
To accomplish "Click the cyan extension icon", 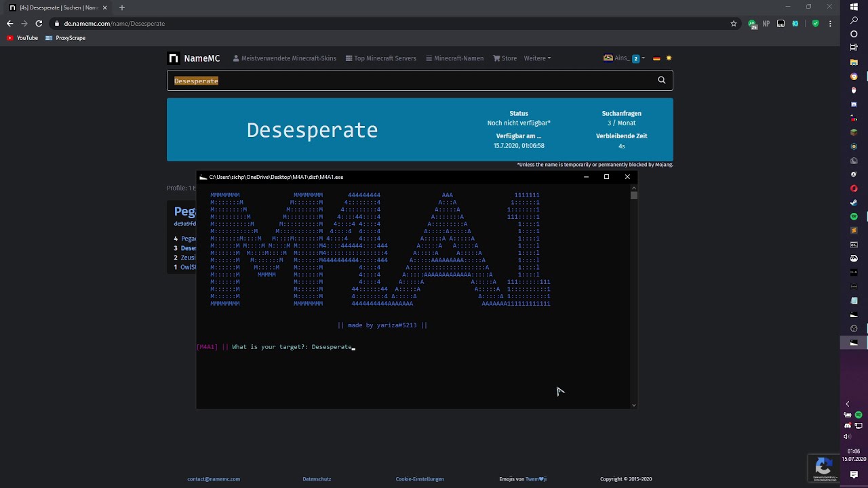I will click(795, 24).
